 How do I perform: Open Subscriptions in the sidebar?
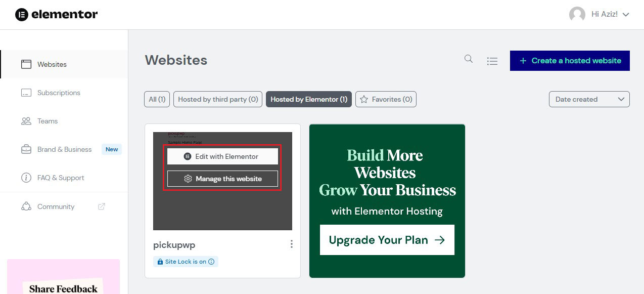point(59,93)
